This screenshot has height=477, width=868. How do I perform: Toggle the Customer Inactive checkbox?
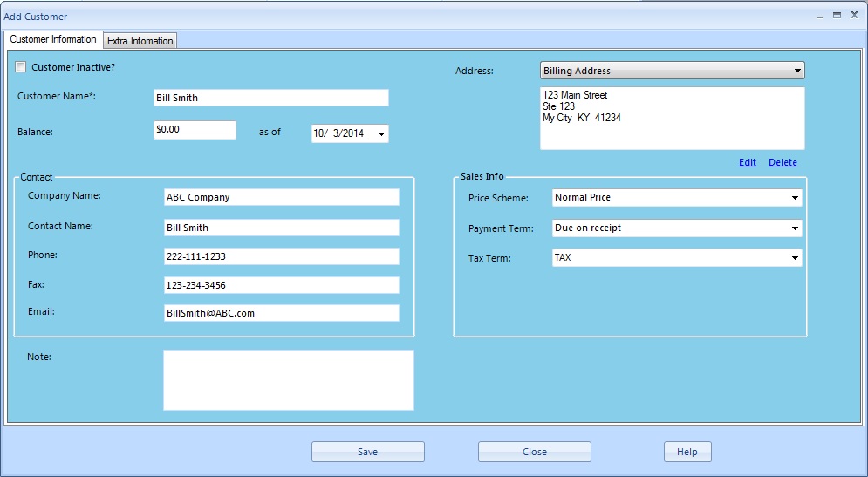click(21, 67)
